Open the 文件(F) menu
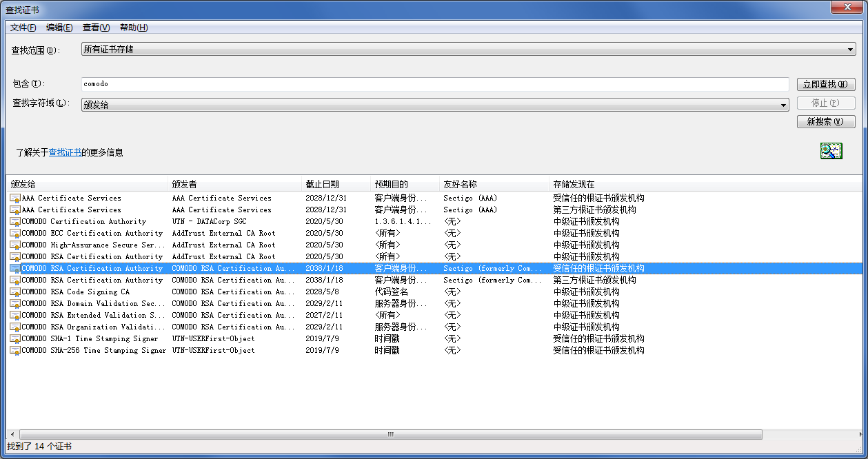Screen dimensions: 868x459 [23, 28]
